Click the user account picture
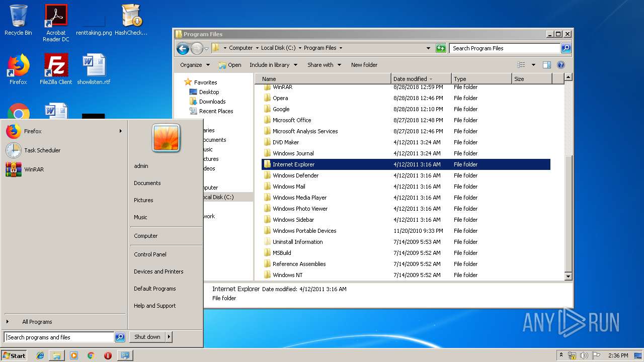The image size is (644, 362). [x=166, y=138]
